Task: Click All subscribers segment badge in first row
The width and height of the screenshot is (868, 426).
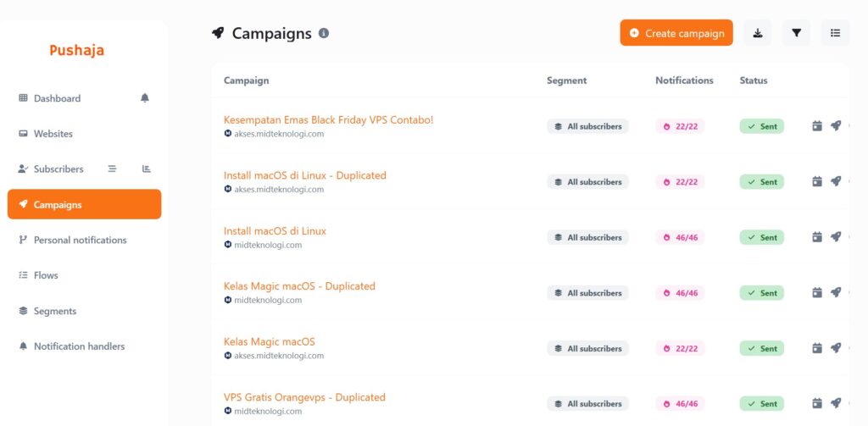Action: (x=587, y=126)
